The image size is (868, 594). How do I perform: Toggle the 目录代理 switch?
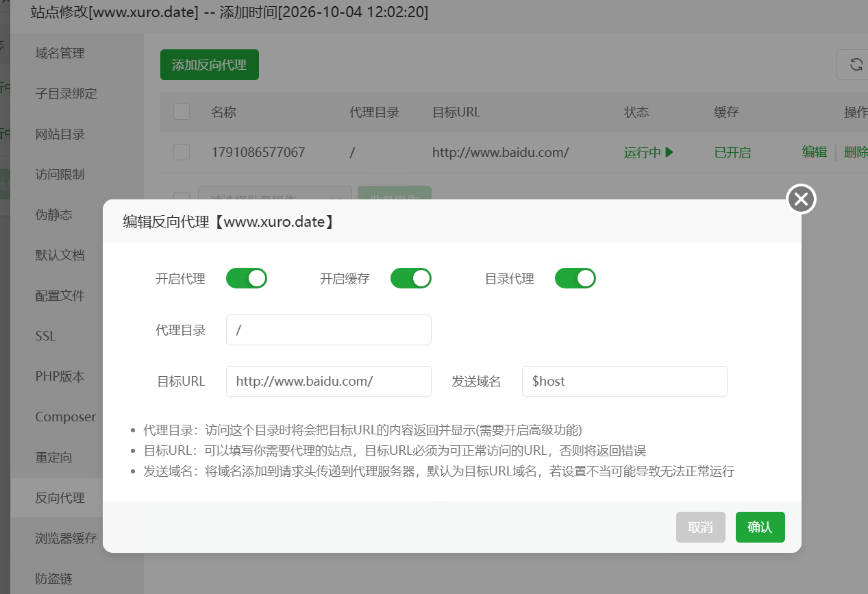tap(575, 278)
